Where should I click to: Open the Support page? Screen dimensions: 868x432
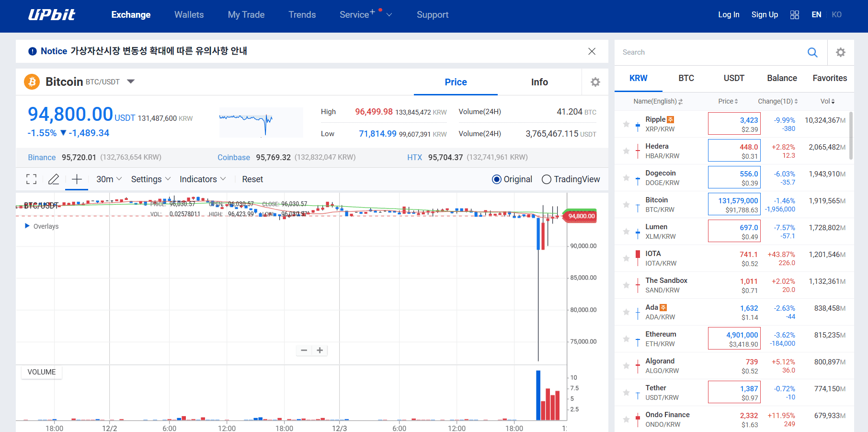(x=433, y=15)
